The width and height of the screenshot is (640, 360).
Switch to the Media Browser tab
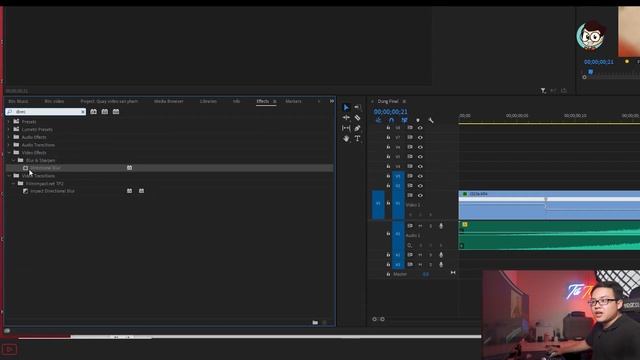tap(169, 101)
